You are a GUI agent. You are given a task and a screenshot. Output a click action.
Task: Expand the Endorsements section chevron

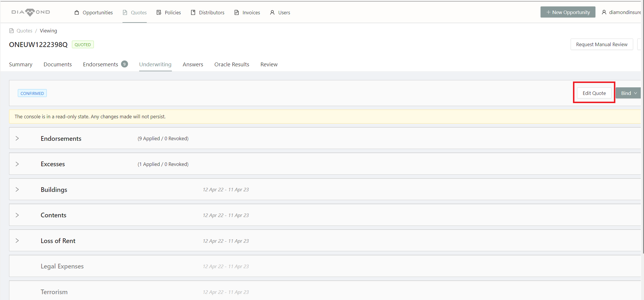click(x=17, y=138)
